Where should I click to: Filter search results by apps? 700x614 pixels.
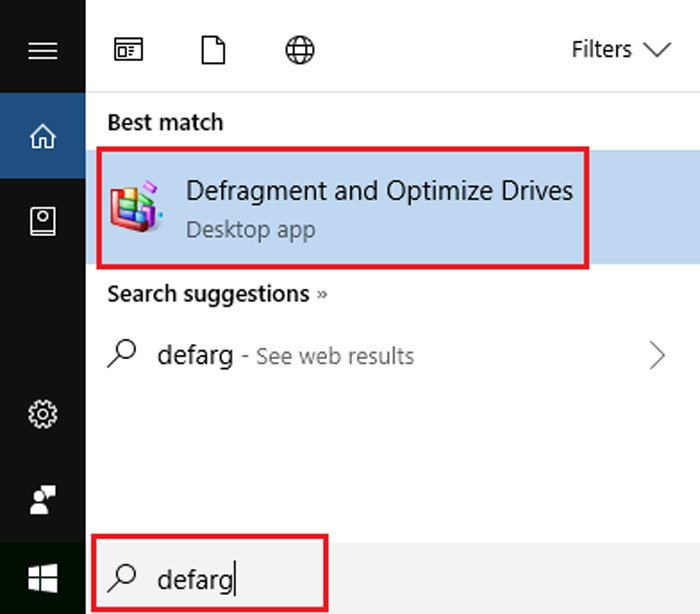tap(128, 50)
